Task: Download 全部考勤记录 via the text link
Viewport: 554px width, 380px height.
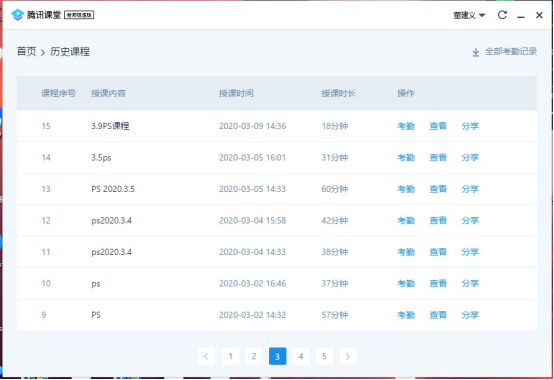Action: [x=511, y=52]
